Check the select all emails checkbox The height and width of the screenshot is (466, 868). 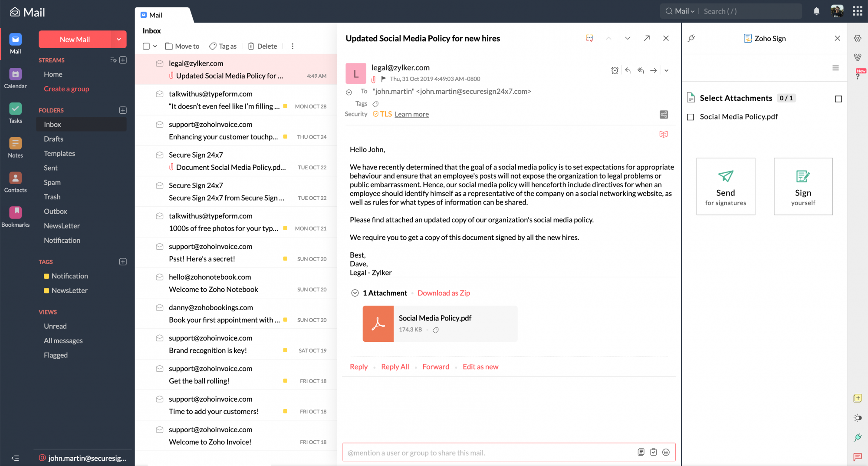pos(146,46)
